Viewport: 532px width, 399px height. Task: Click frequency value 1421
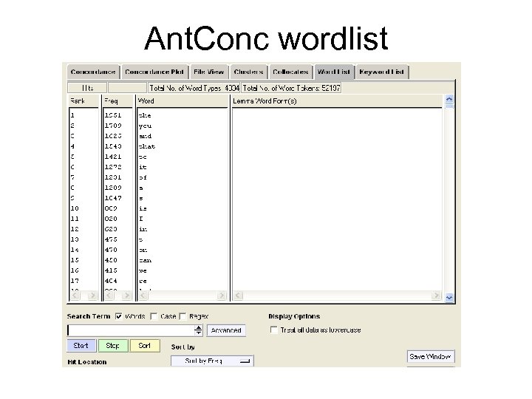point(113,157)
